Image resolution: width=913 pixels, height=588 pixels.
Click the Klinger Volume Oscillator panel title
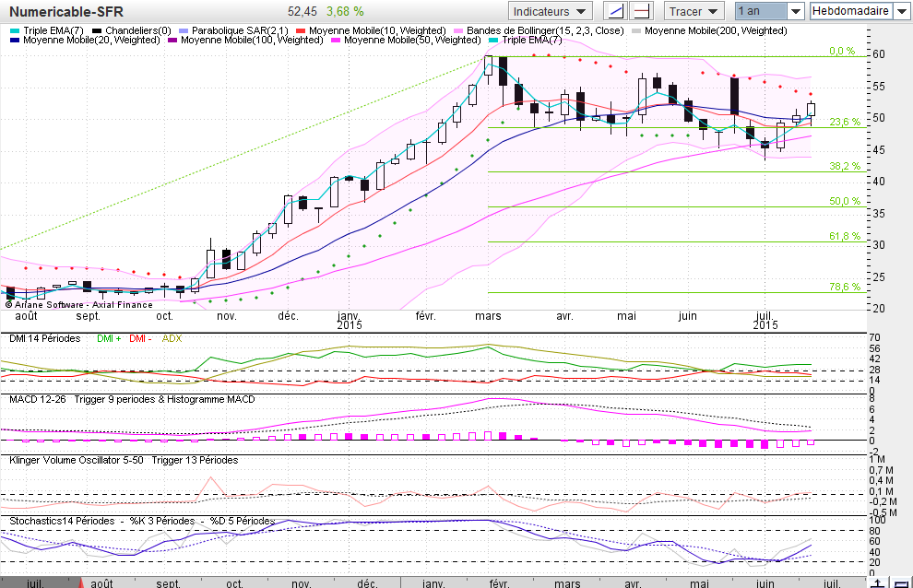[x=77, y=460]
